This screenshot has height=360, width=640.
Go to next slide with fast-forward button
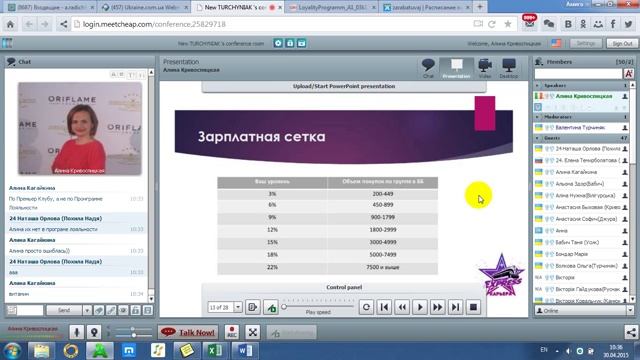click(x=438, y=307)
